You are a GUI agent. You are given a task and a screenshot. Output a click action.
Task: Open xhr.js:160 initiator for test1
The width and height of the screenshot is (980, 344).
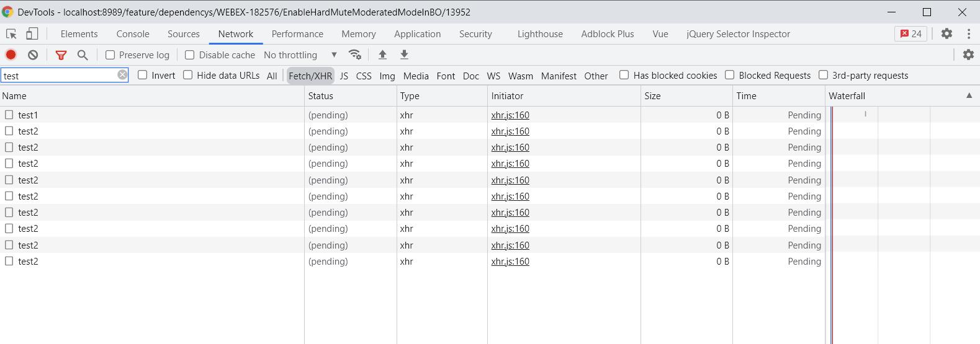click(510, 115)
